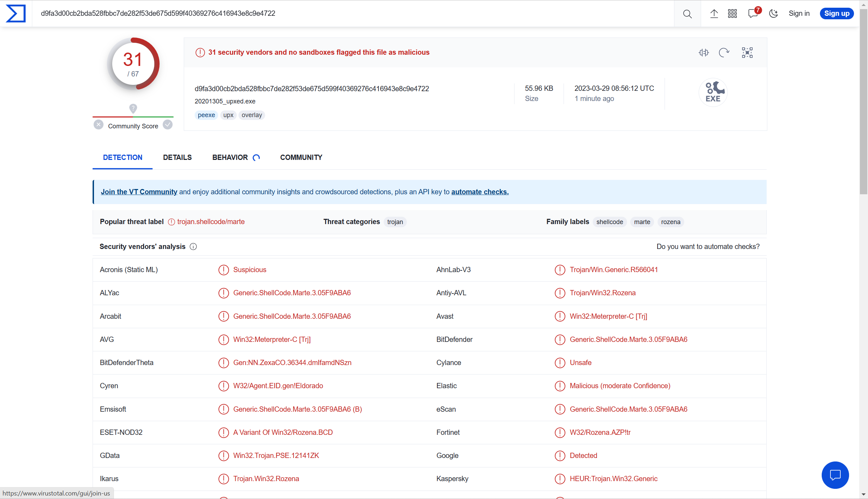Click the VirusTotal logo icon

tap(16, 13)
